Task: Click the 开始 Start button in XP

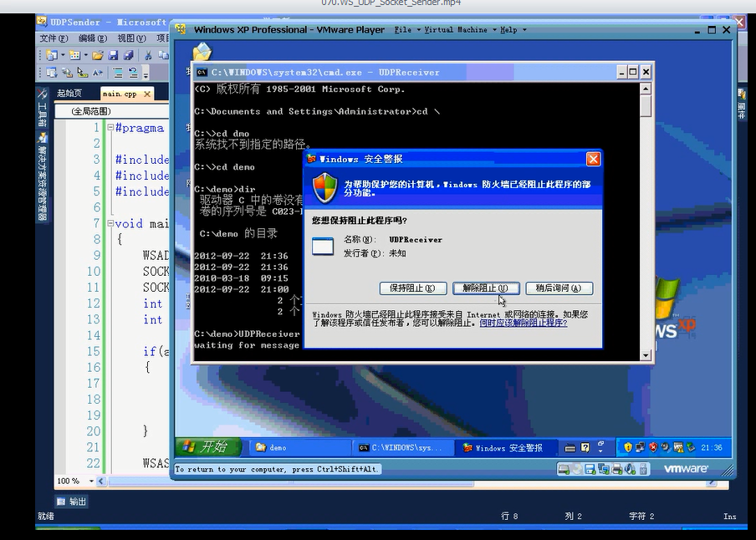Action: 207,447
